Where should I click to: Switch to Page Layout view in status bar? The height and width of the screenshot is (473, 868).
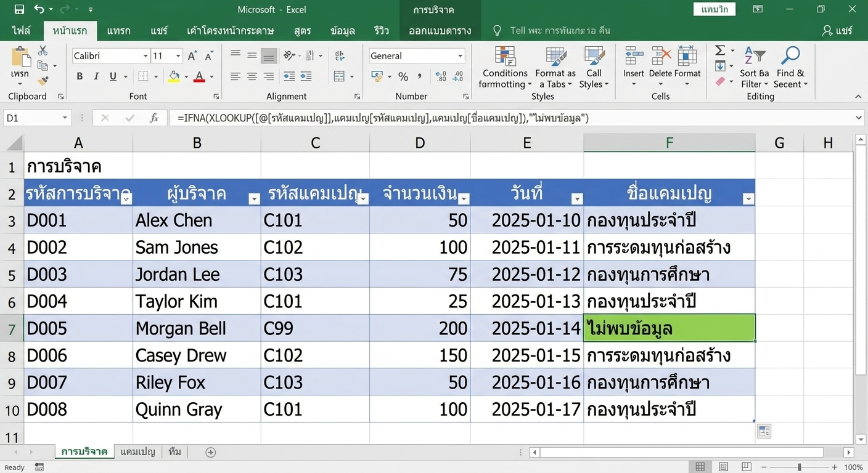pyautogui.click(x=724, y=467)
